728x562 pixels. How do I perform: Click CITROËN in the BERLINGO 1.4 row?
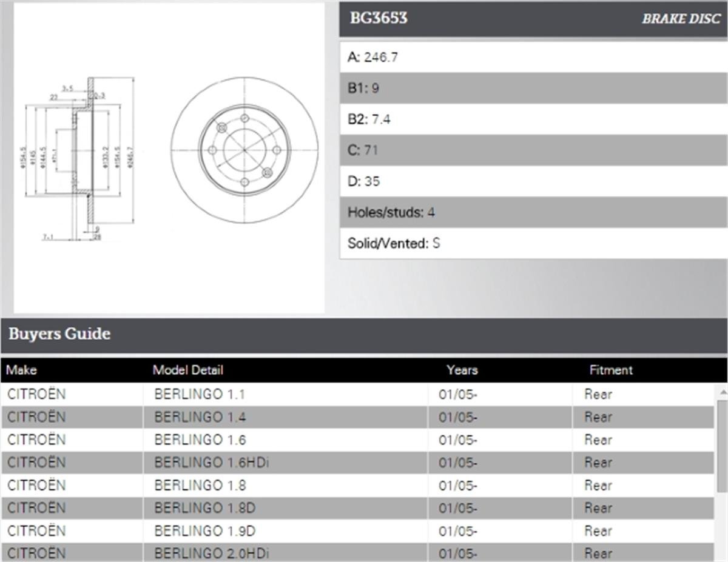(36, 417)
